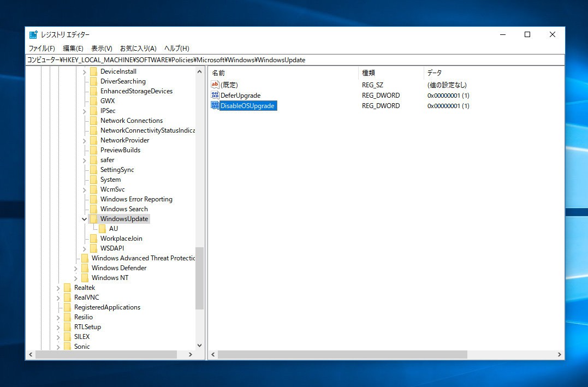Click the tree pane scroll-down arrow

click(199, 346)
